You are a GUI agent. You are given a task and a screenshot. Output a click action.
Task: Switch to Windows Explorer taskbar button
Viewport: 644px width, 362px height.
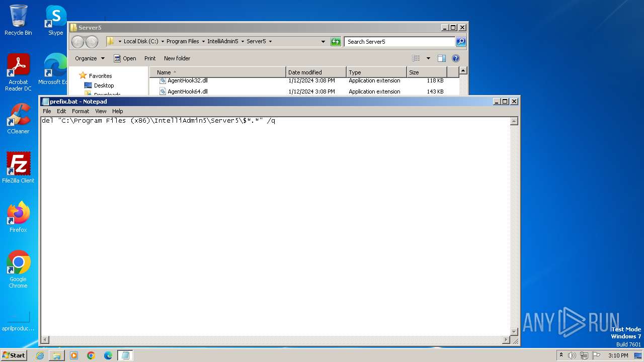(x=57, y=355)
